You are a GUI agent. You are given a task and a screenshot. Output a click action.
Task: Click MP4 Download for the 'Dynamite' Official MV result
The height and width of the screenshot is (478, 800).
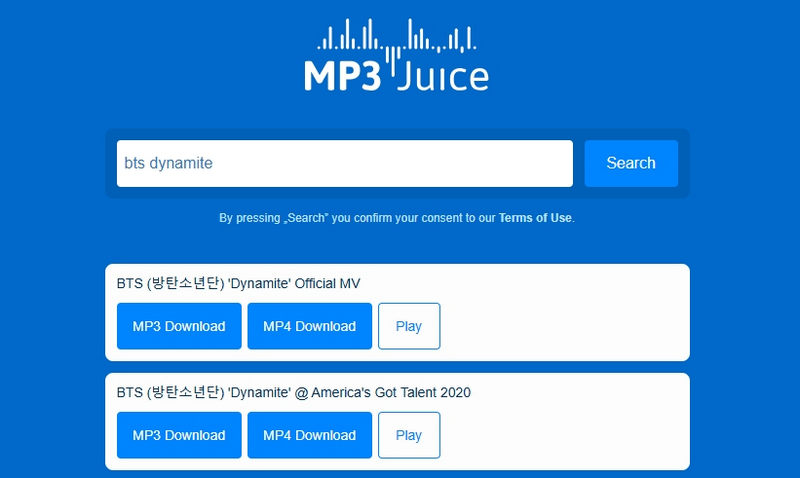(310, 326)
